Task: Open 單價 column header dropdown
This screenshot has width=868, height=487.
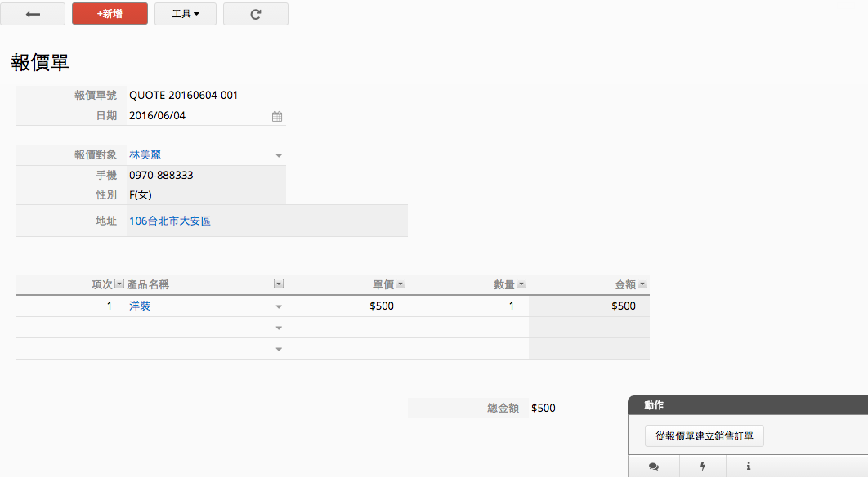Action: (x=400, y=284)
